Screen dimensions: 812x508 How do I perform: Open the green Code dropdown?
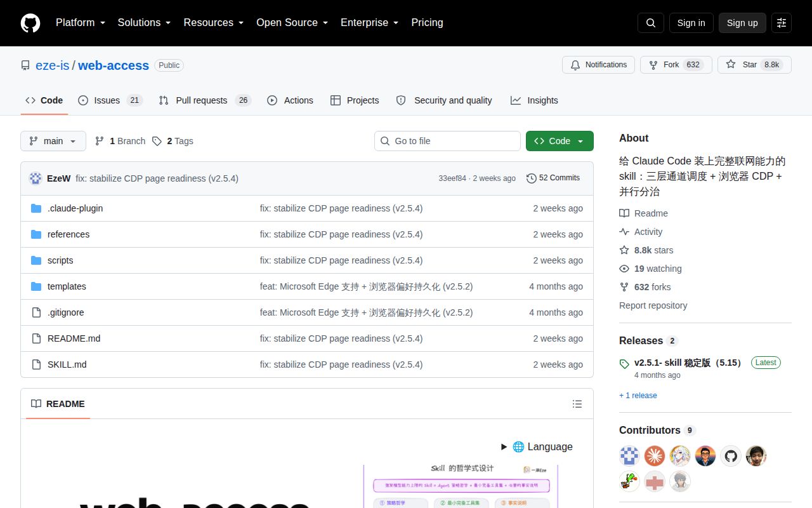(x=560, y=141)
